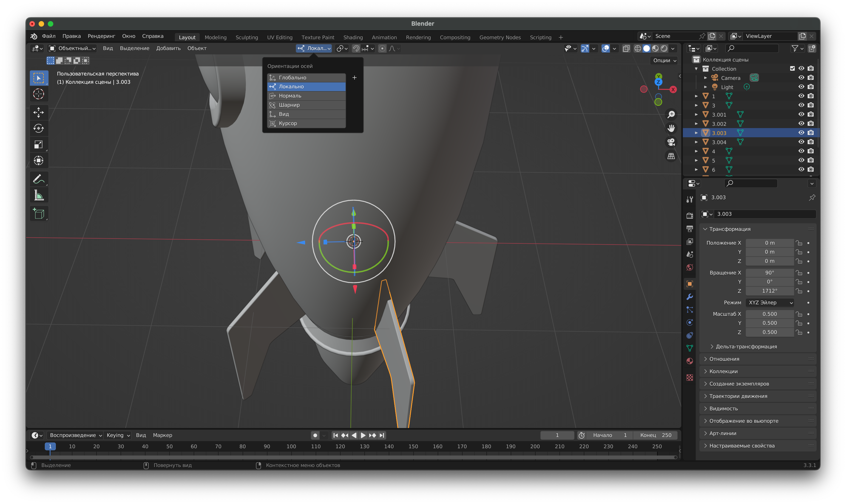Hide the Camera object in outliner
Screen dimensions: 846x504
coord(801,78)
